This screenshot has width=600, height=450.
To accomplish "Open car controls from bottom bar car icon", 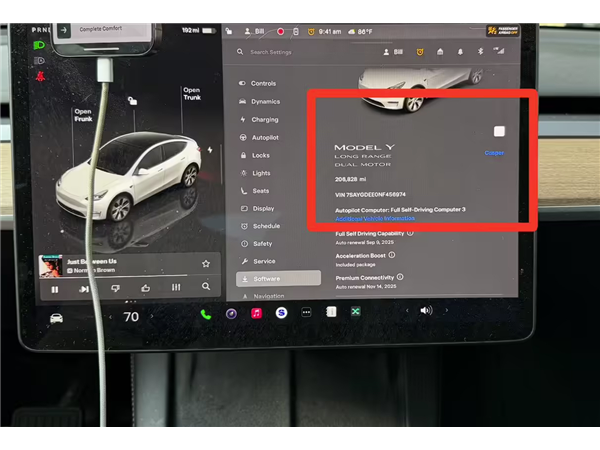I will [57, 318].
